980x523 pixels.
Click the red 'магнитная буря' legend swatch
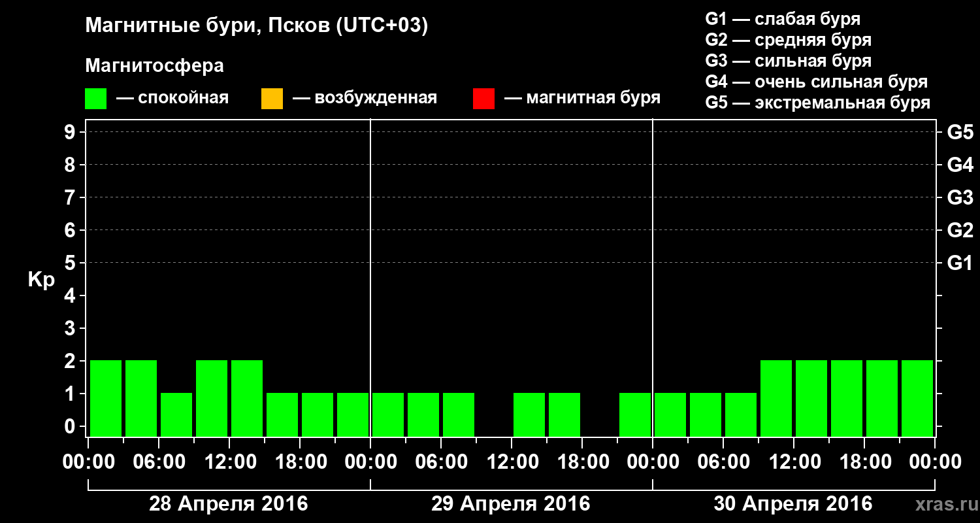(483, 99)
